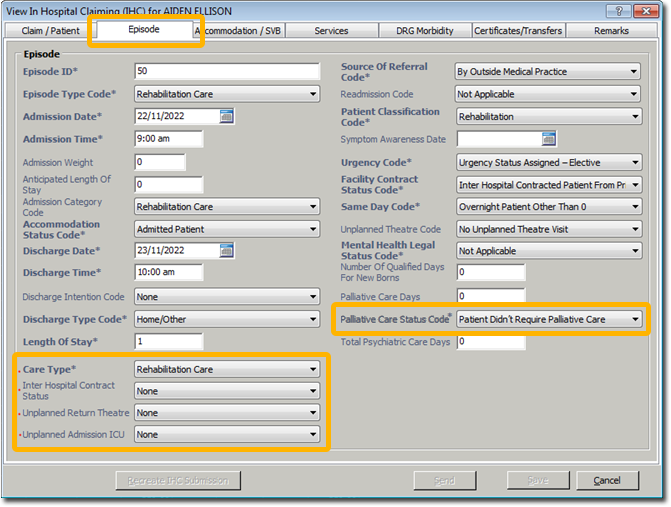Open the Accommodation / SVB tab
Screen dimensions: 671x507
tap(240, 31)
